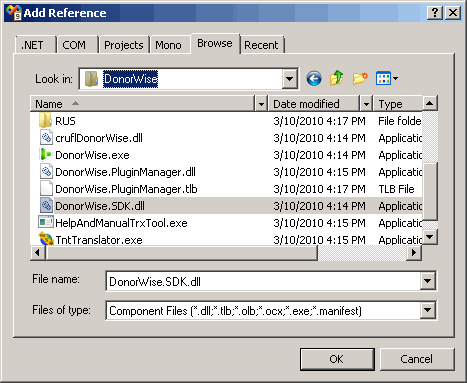Close the Add Reference dialog
The height and width of the screenshot is (383, 467).
[x=453, y=13]
